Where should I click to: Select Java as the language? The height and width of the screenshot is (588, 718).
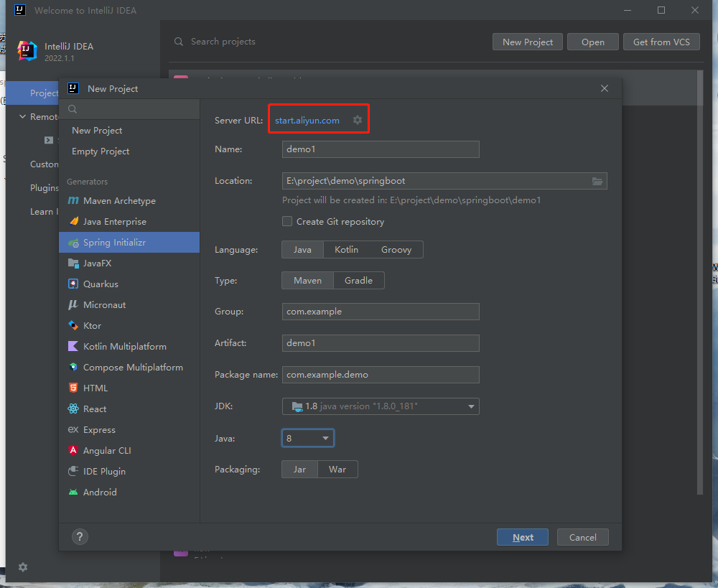click(303, 250)
